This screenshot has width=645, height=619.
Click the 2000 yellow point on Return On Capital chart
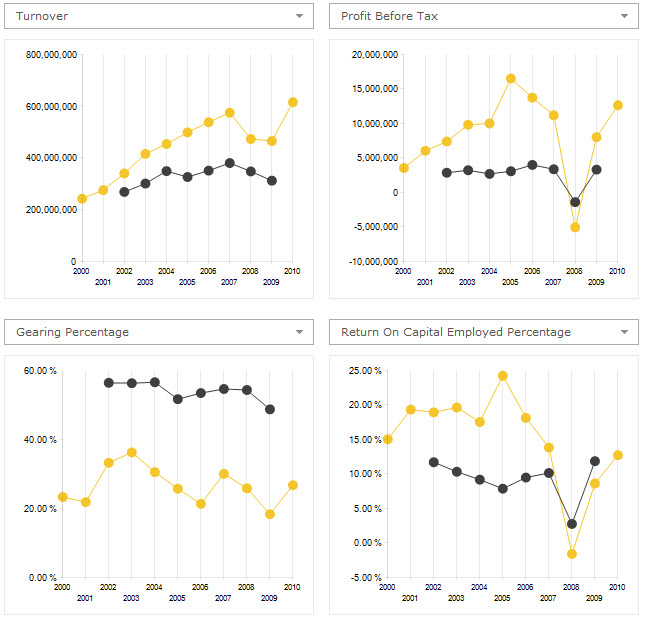(x=388, y=439)
